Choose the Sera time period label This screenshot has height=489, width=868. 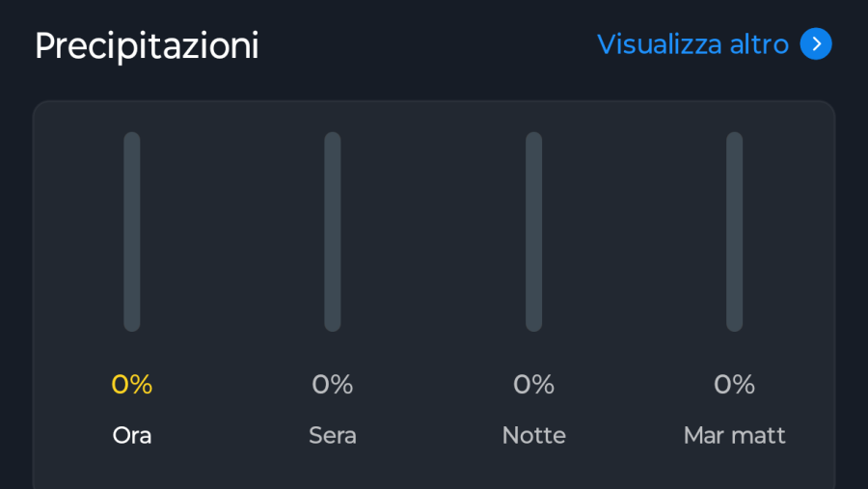point(332,436)
